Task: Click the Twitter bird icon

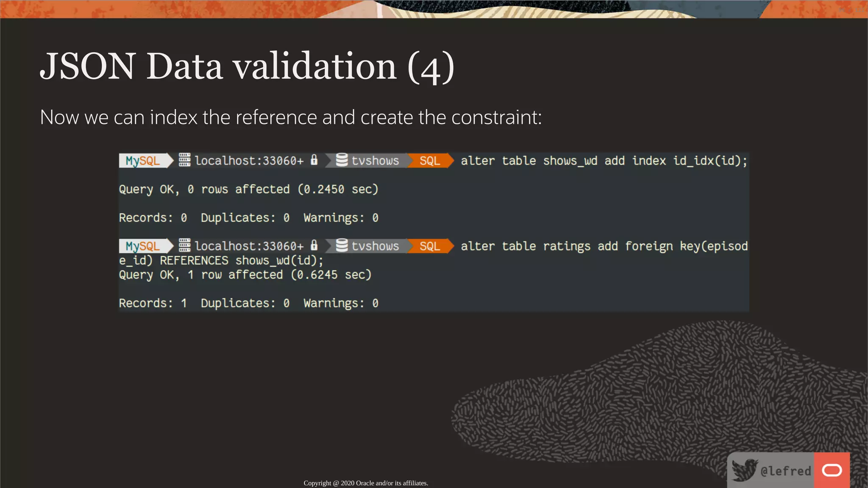Action: point(744,470)
